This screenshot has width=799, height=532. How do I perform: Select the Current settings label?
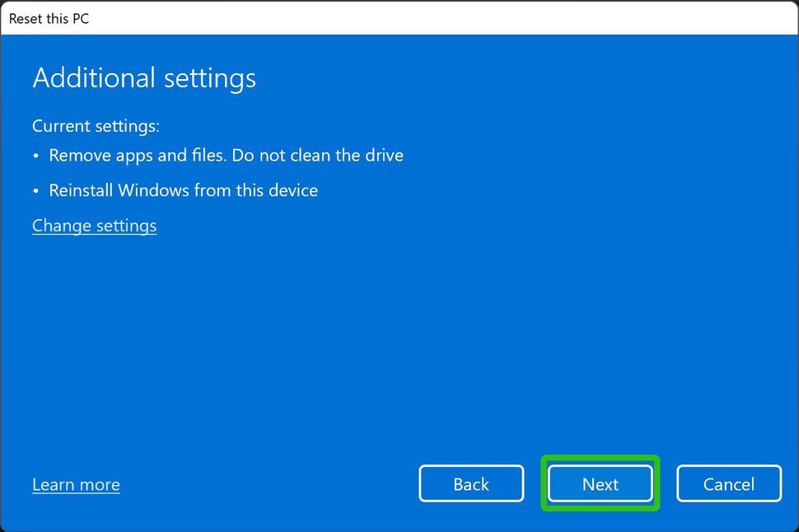click(x=95, y=126)
